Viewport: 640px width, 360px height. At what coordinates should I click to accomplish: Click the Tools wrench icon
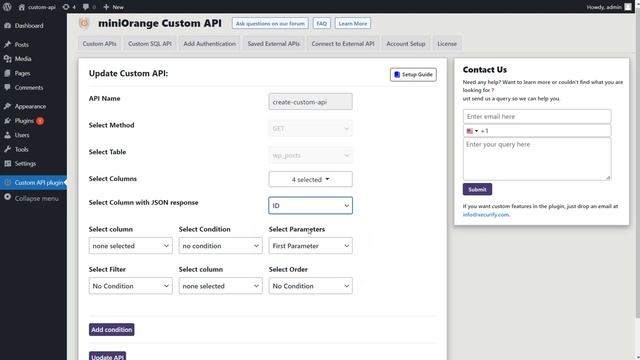coord(7,149)
